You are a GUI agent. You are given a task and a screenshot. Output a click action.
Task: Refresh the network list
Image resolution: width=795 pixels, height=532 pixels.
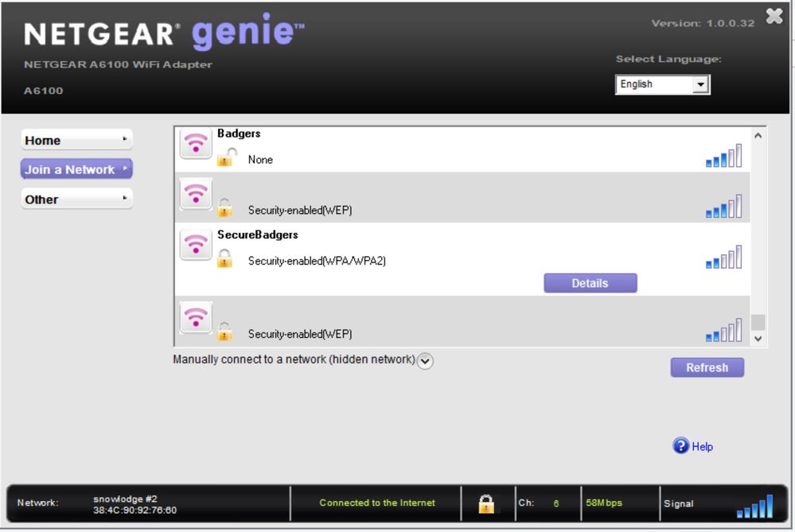click(707, 367)
